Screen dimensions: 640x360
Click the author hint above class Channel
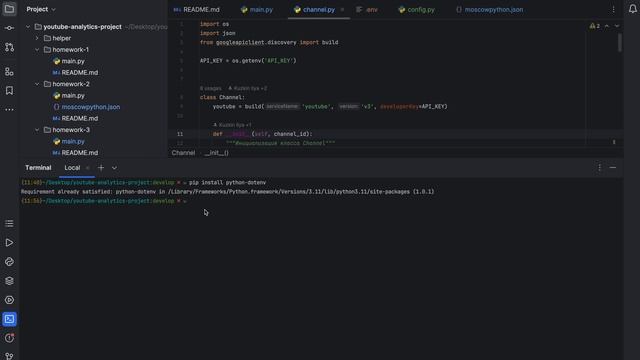click(x=248, y=88)
